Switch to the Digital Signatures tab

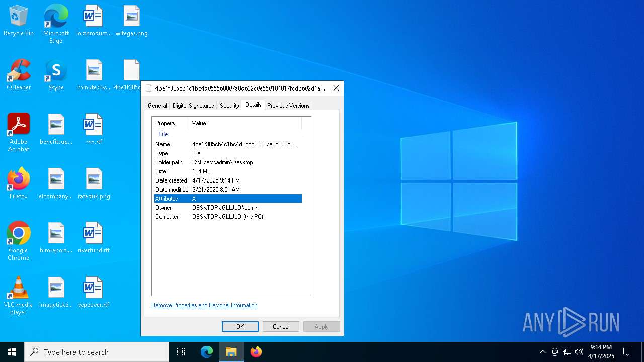point(193,106)
